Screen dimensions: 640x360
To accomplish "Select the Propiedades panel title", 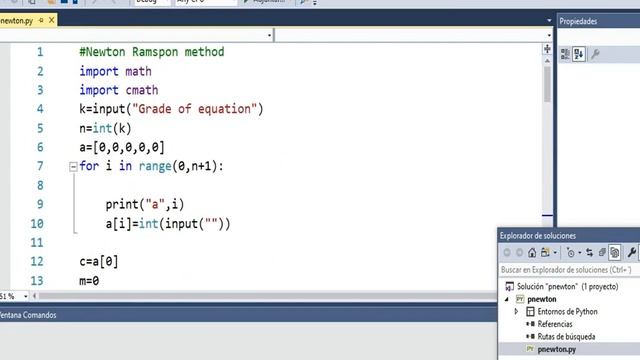I will pos(578,21).
